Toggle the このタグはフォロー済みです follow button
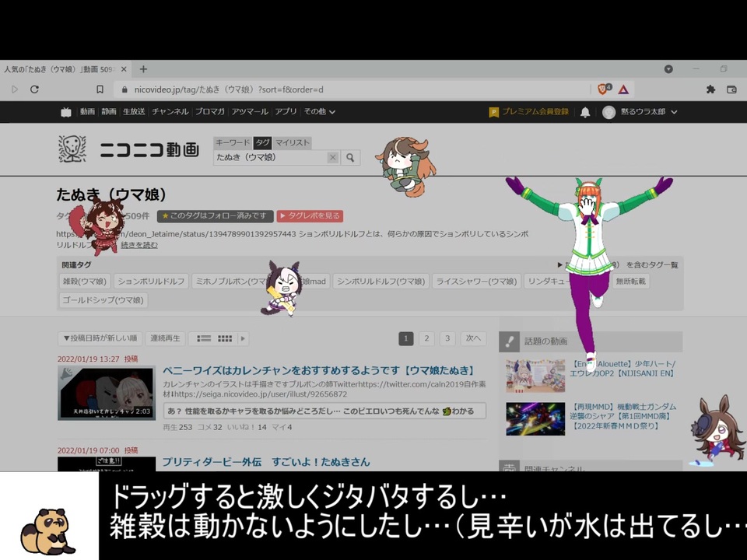Viewport: 747px width, 560px height. [x=216, y=216]
